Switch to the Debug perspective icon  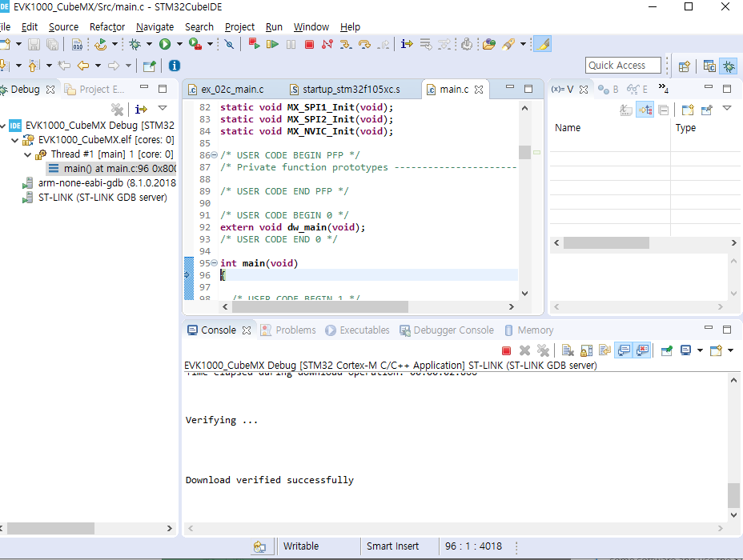(x=729, y=66)
